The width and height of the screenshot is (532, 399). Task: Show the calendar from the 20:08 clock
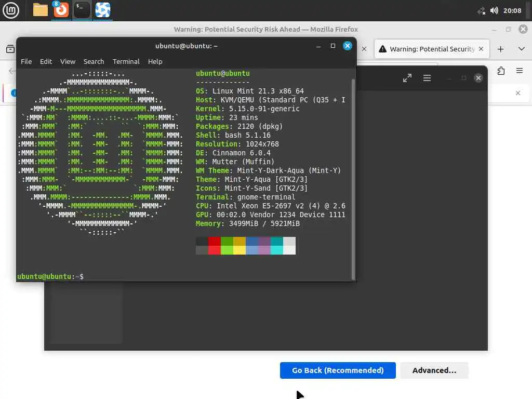click(512, 10)
